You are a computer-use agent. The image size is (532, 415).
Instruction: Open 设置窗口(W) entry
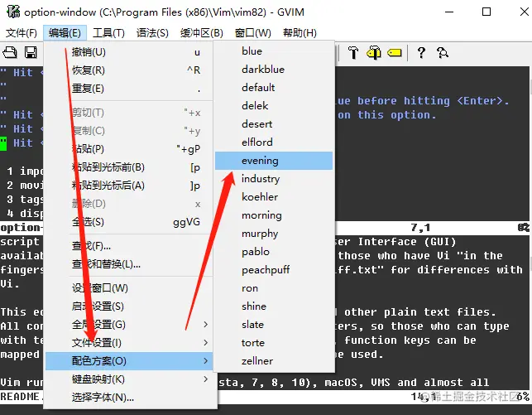129,288
